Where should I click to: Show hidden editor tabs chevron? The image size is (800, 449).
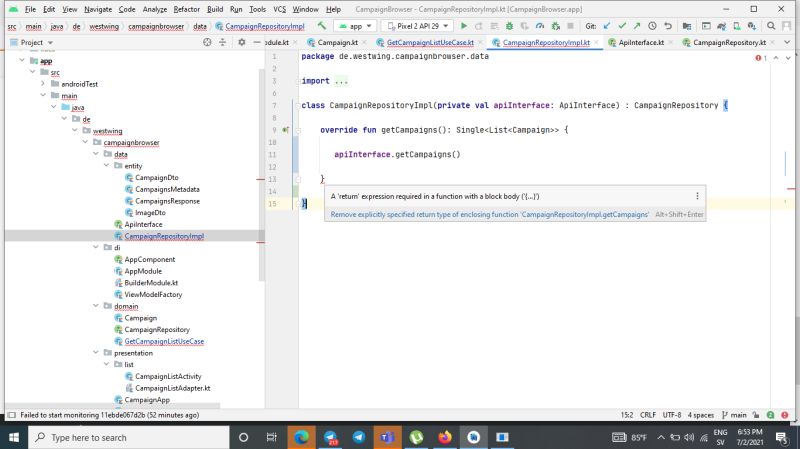(x=787, y=42)
